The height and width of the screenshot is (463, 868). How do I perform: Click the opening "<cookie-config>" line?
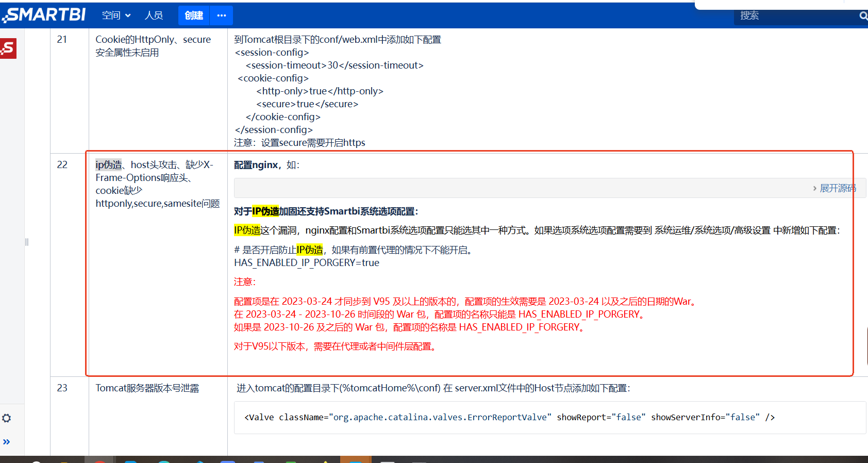click(x=273, y=78)
